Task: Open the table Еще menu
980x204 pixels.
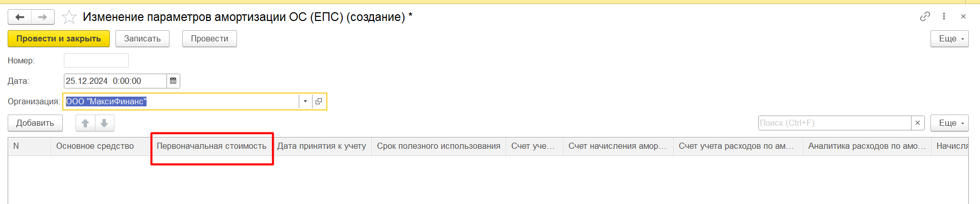Action: click(x=949, y=123)
